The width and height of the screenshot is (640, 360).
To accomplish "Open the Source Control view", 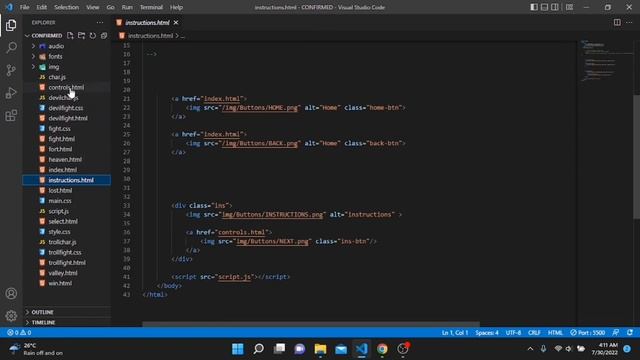I will [11, 70].
